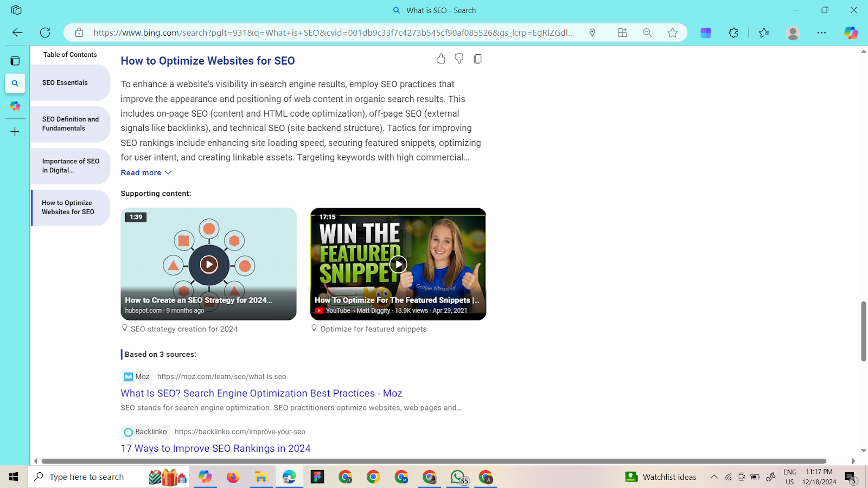868x488 pixels.
Task: Copy the answer with the copy icon
Action: pos(477,59)
